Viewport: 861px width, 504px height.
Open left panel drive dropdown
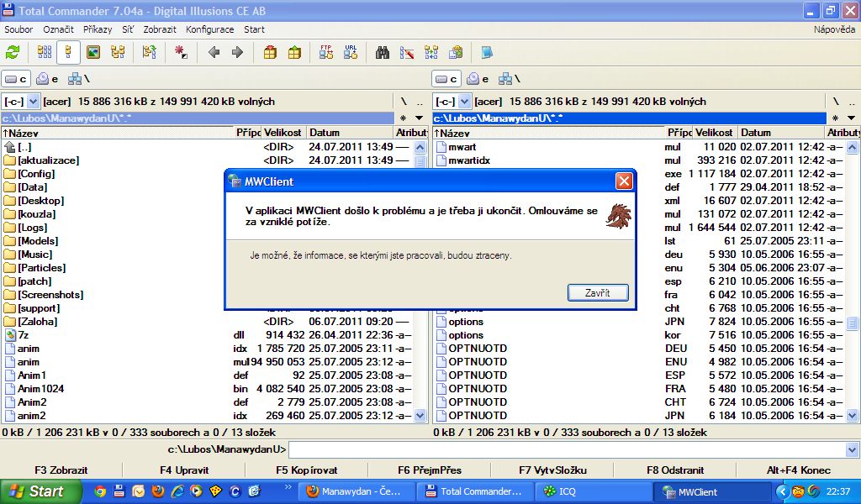(33, 102)
